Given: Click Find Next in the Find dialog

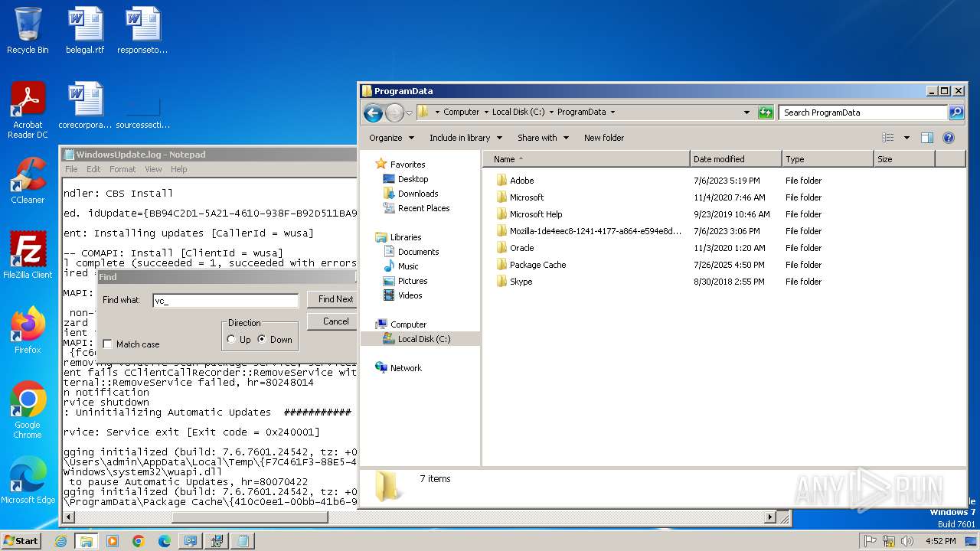Looking at the screenshot, I should pos(332,299).
